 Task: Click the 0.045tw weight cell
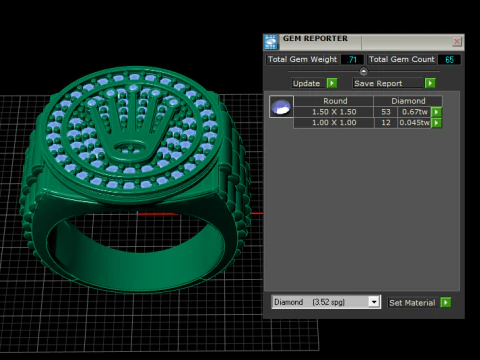coord(414,123)
